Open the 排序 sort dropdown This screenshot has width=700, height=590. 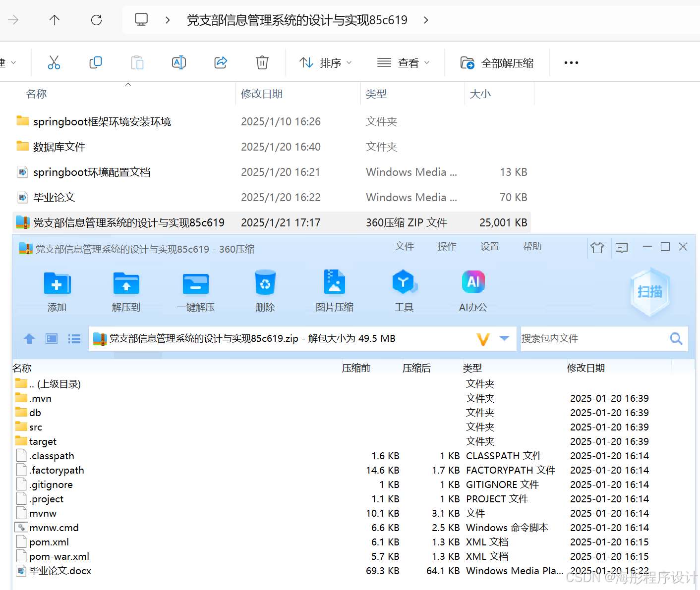[x=326, y=63]
